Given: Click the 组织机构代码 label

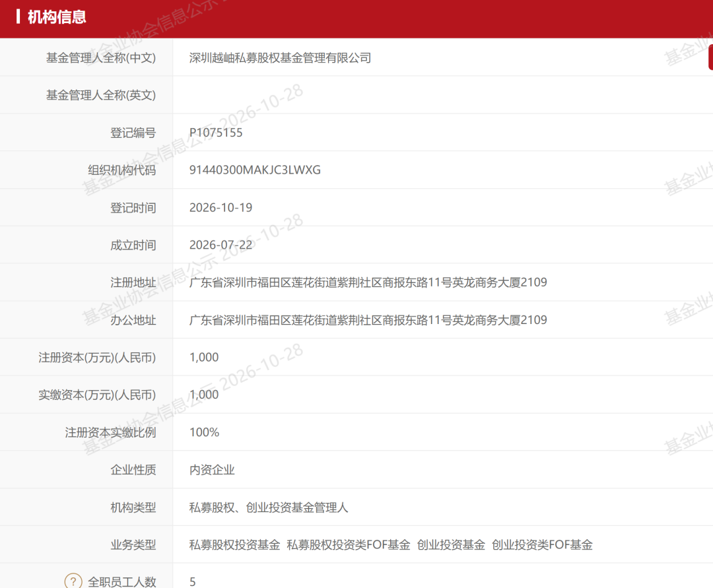Looking at the screenshot, I should (122, 170).
